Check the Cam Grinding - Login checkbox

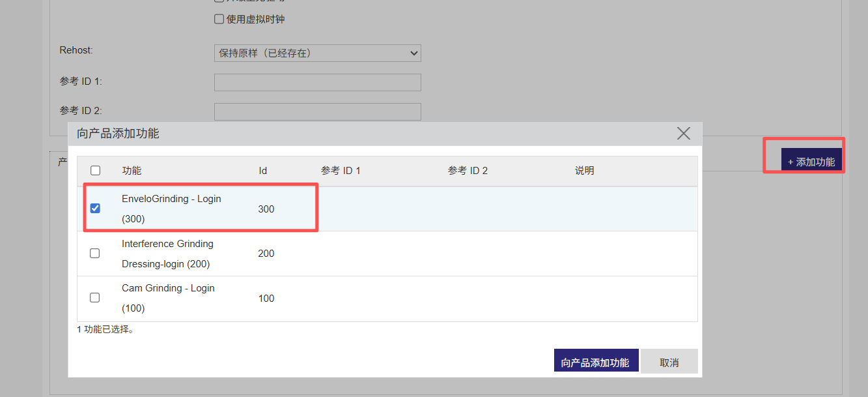coord(95,297)
